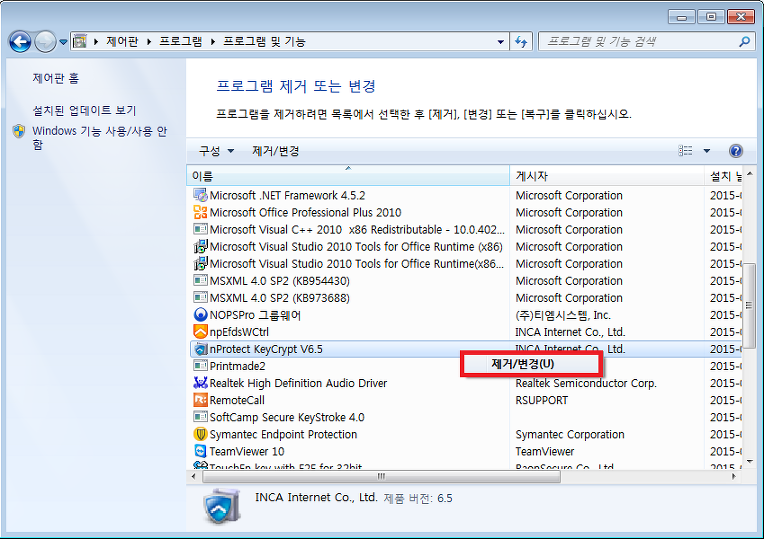The height and width of the screenshot is (539, 764).
Task: Click horizontal scrollbar right arrow
Action: click(x=734, y=476)
